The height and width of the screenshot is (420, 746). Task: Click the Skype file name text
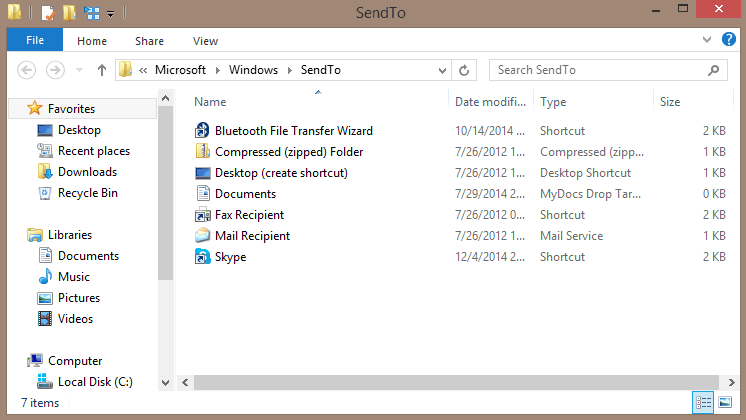[230, 257]
